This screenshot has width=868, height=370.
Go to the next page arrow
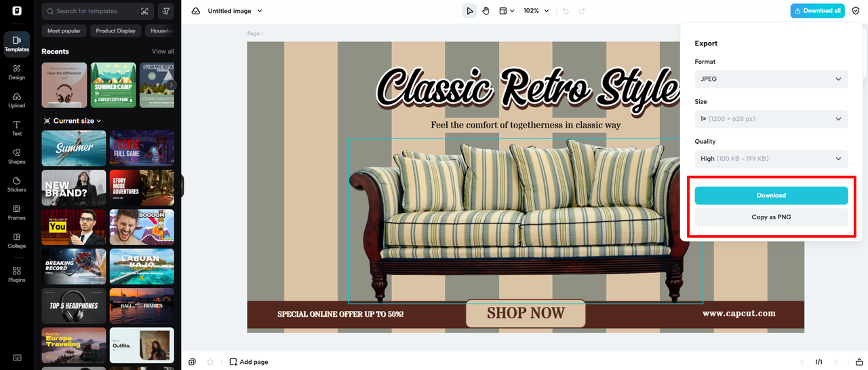pyautogui.click(x=835, y=362)
